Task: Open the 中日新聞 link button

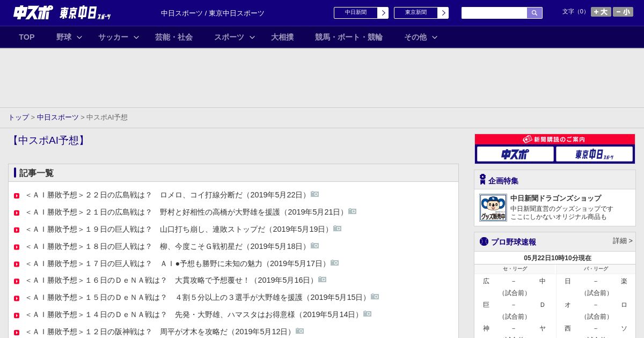Action: [361, 13]
